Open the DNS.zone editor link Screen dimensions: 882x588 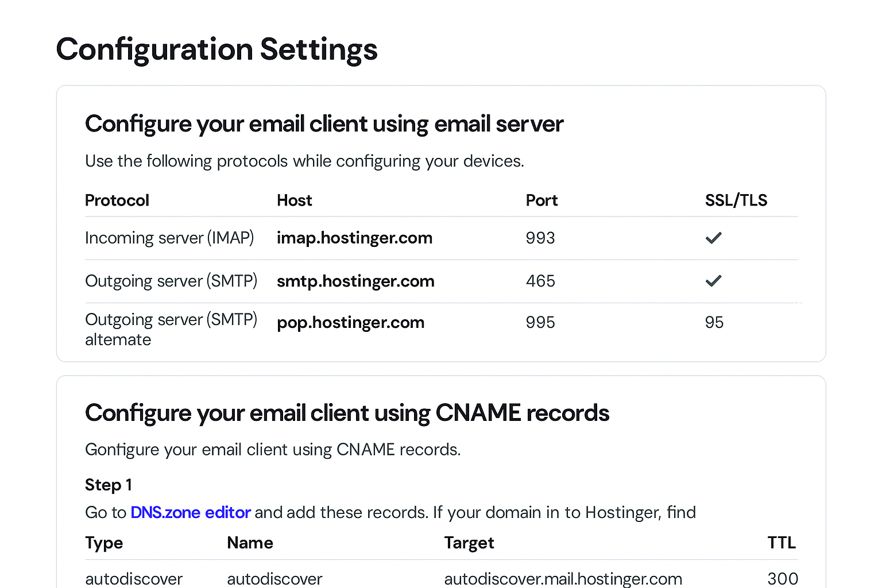(191, 512)
